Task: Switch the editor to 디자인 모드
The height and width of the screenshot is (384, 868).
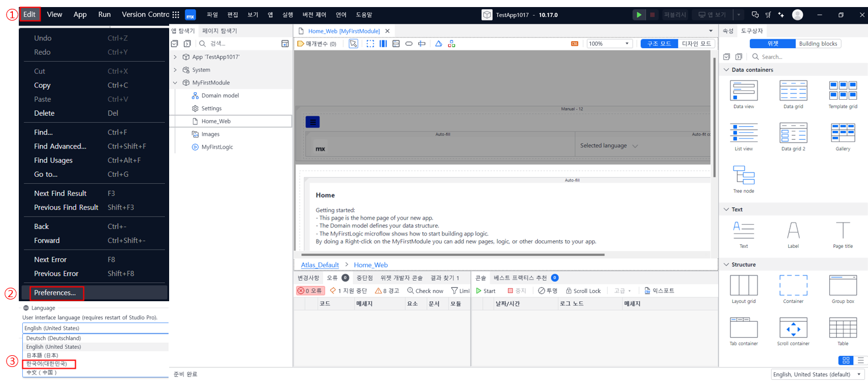Action: coord(697,43)
